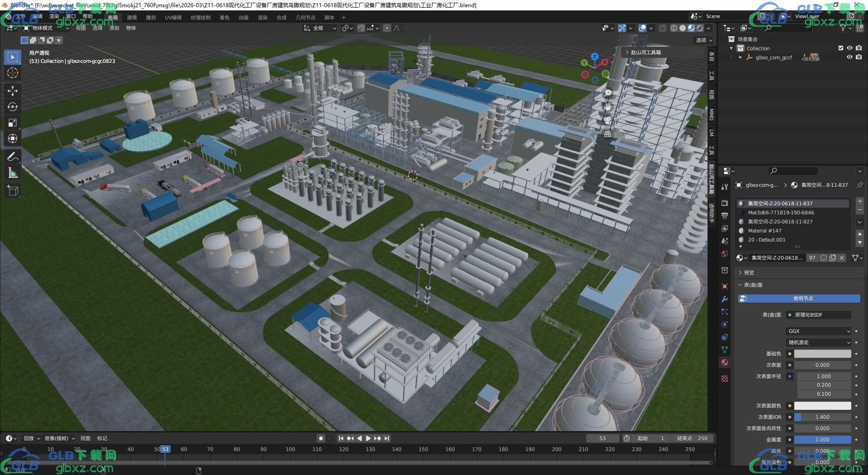Select the Move tool in left toolbar
The image size is (868, 475).
coord(13,90)
